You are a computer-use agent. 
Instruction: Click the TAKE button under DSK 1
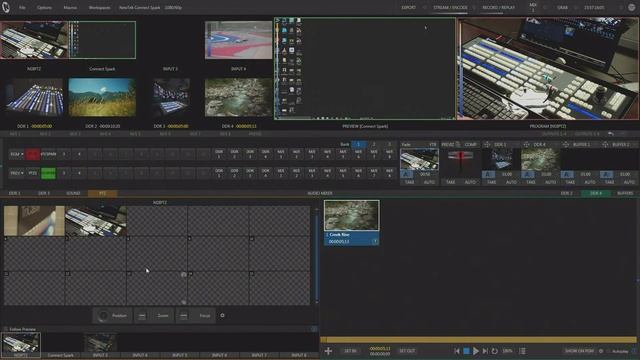pos(491,182)
